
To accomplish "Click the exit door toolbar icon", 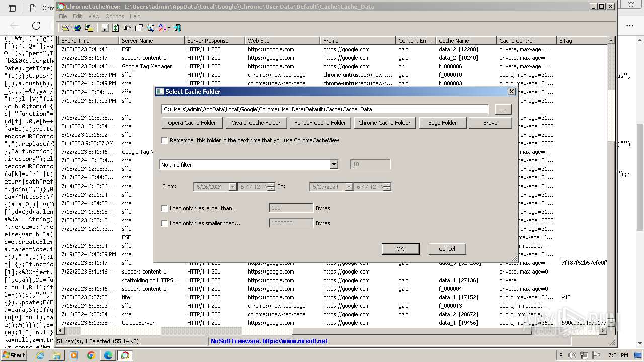I will tap(177, 28).
